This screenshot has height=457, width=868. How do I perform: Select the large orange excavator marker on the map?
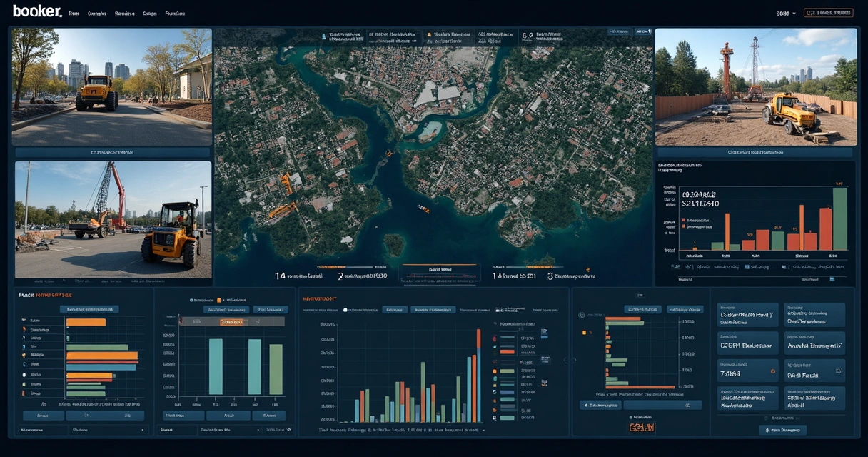(x=283, y=210)
